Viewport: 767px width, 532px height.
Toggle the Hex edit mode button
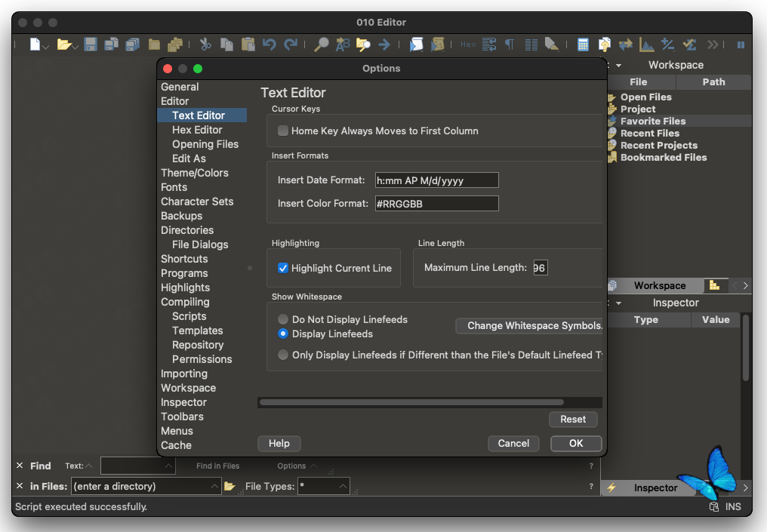tap(468, 45)
